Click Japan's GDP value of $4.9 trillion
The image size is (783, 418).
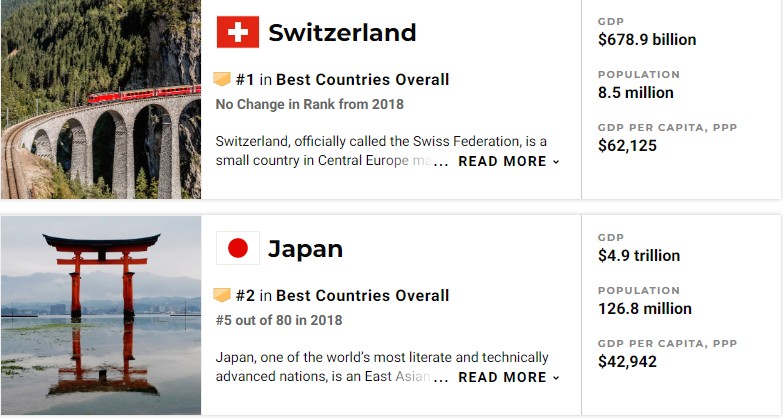coord(639,255)
